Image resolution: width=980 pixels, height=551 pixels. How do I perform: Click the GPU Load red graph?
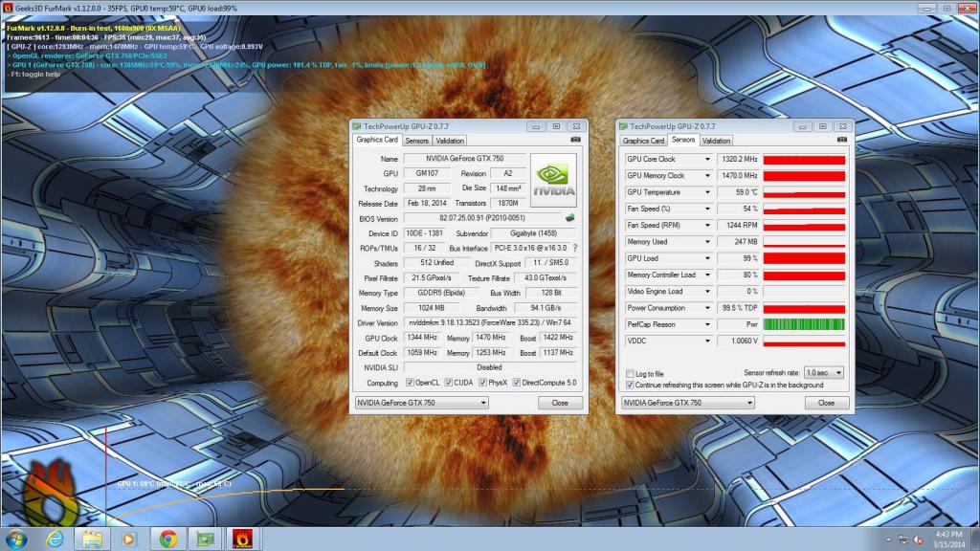804,258
